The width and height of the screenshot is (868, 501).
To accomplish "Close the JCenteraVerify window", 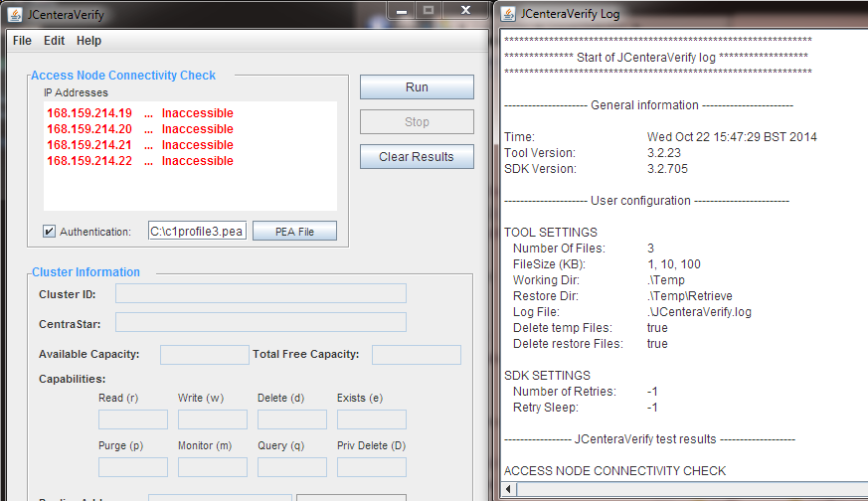I will click(465, 11).
